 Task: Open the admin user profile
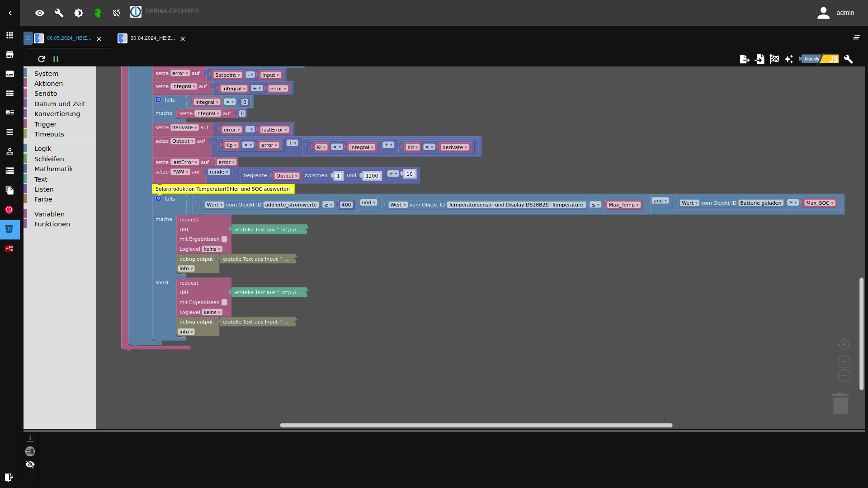(x=835, y=13)
